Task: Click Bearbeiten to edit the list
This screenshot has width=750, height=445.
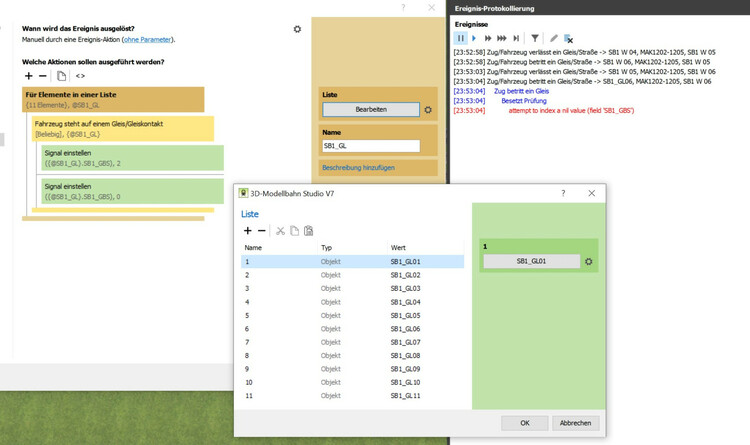Action: point(371,110)
